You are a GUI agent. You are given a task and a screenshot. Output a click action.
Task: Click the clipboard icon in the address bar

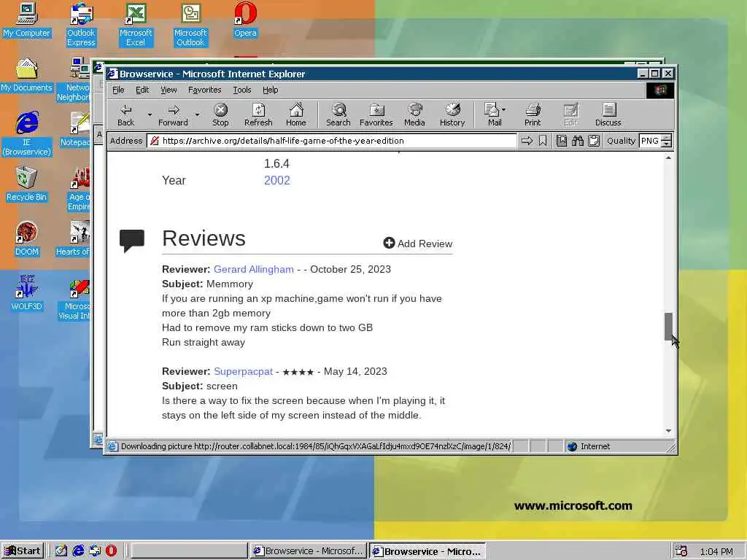[594, 141]
